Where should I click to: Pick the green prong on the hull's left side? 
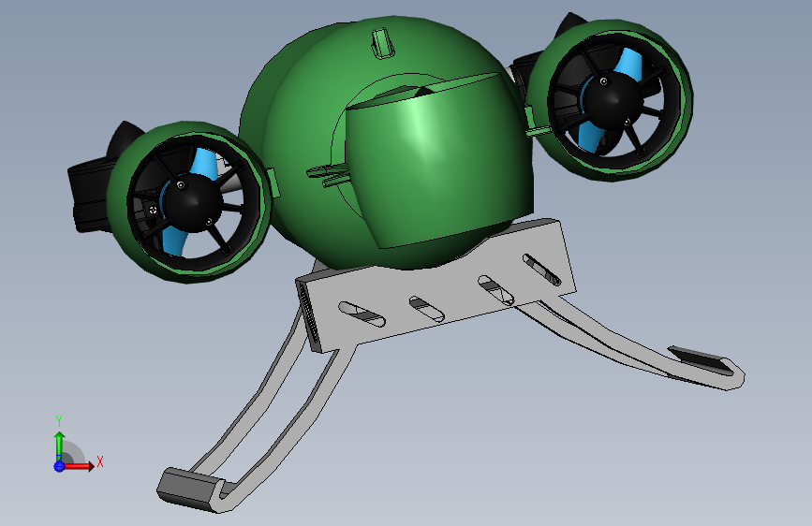pos(328,175)
